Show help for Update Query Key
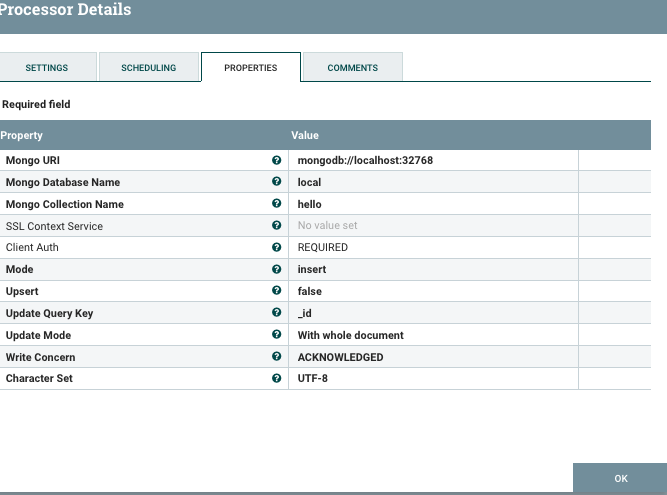The height and width of the screenshot is (495, 667). pos(276,313)
